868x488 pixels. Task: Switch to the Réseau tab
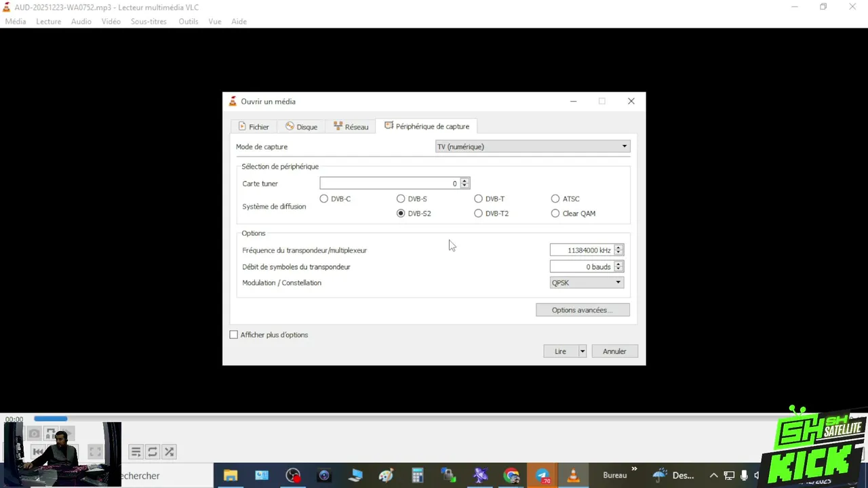351,127
